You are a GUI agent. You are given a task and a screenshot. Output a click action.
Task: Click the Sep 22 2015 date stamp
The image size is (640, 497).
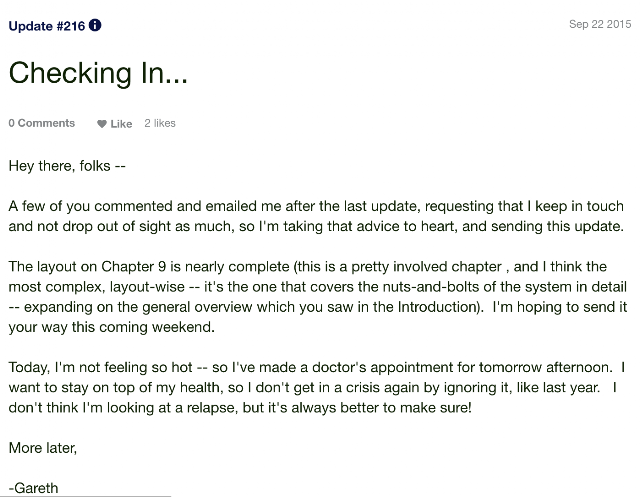pos(600,24)
